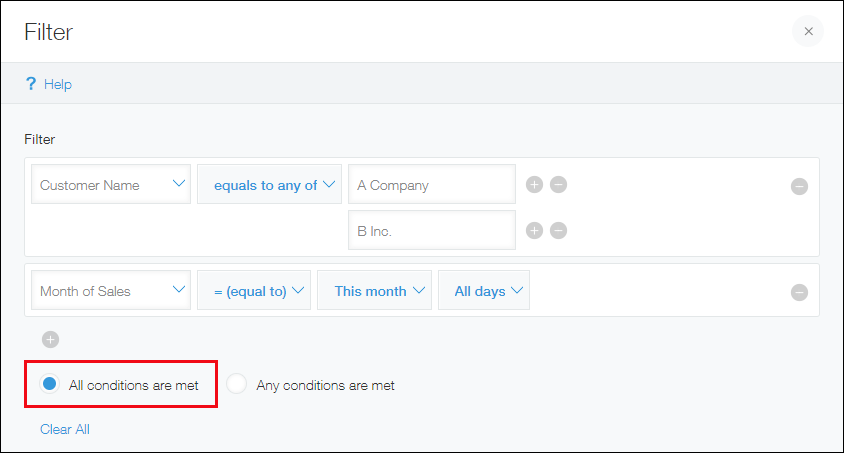The height and width of the screenshot is (453, 844).
Task: Click the A Company value field
Action: [x=431, y=185]
